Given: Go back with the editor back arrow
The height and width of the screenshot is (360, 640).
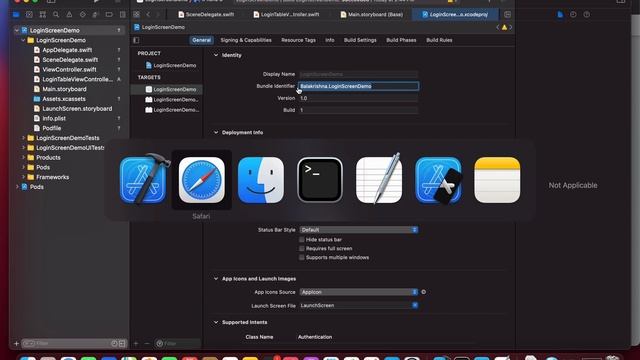Looking at the screenshot, I should coord(148,14).
